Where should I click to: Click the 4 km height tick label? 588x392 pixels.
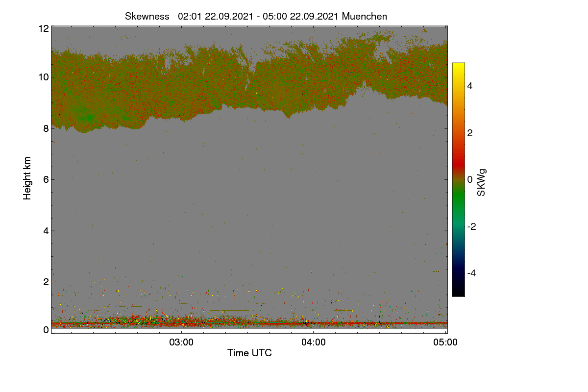coord(46,231)
